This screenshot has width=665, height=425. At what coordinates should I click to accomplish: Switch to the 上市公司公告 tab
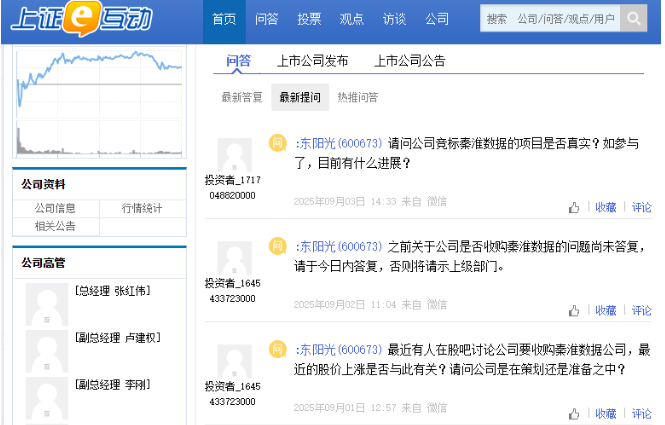click(x=410, y=61)
